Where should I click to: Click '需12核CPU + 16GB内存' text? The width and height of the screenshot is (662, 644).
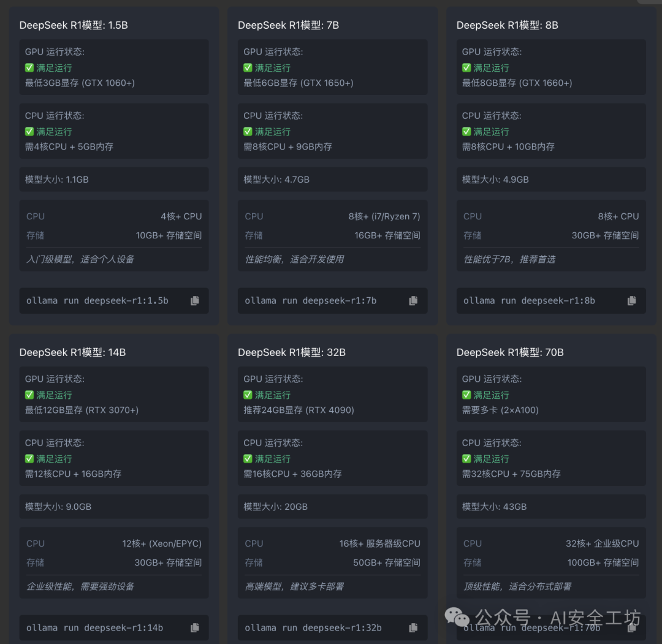tap(73, 474)
